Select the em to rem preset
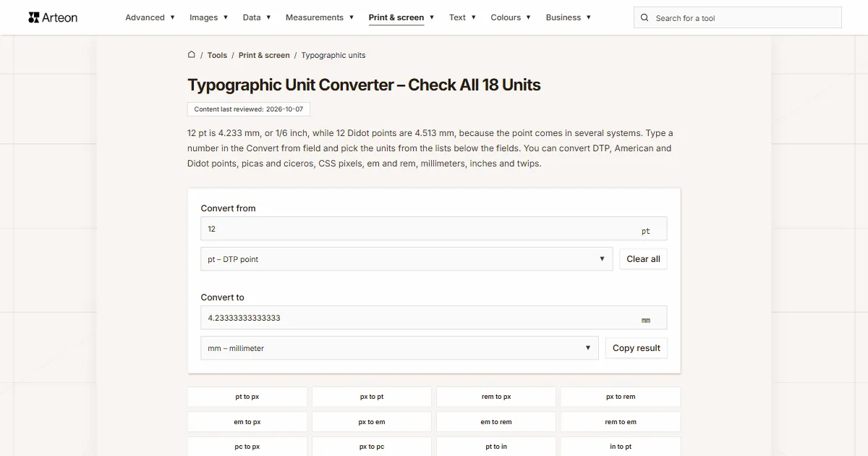Viewport: 868px width, 456px height. pyautogui.click(x=496, y=422)
